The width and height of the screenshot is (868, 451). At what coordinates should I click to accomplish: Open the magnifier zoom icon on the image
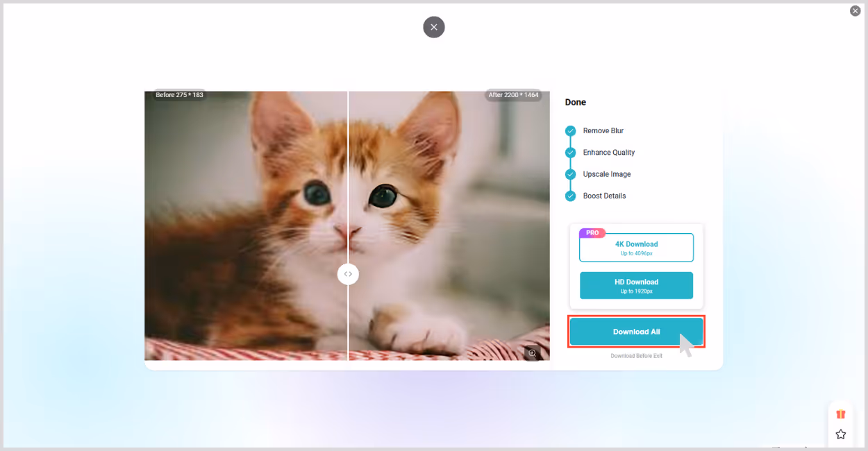point(533,353)
